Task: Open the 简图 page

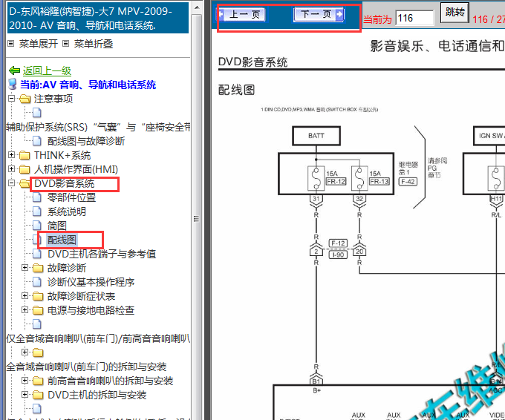Action: pos(57,226)
